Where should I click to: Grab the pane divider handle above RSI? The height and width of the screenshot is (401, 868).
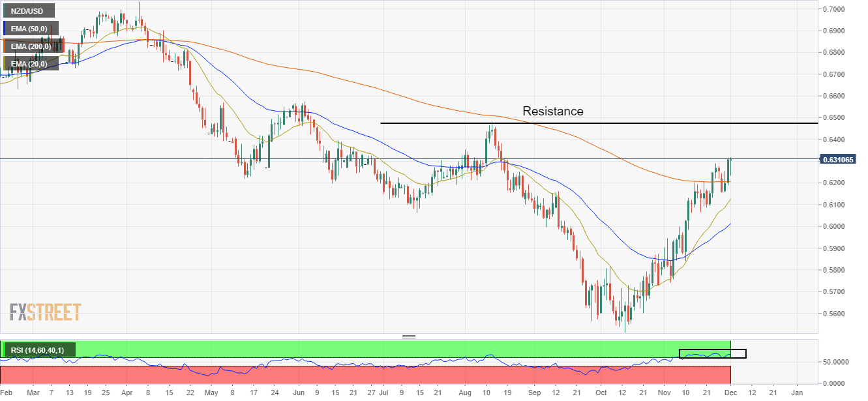click(409, 337)
